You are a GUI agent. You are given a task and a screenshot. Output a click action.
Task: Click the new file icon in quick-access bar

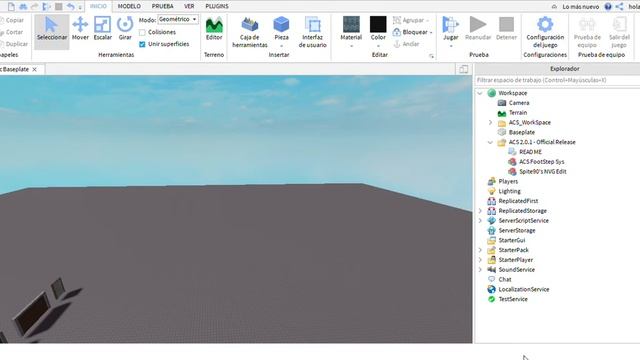(x=11, y=7)
